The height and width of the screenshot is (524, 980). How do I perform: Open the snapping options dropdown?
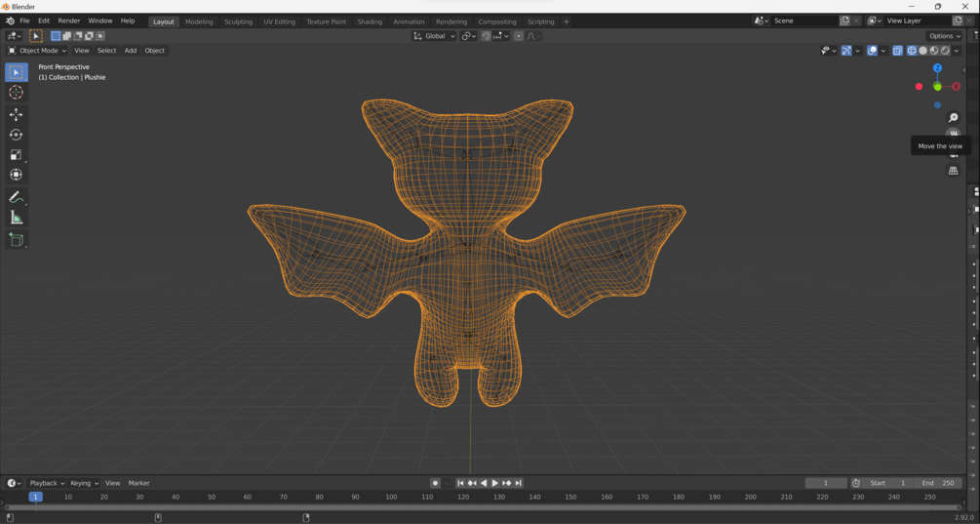pos(501,36)
